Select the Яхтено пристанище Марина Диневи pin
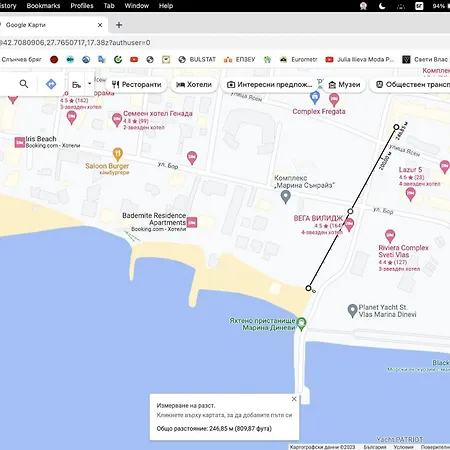Image resolution: width=450 pixels, height=450 pixels. coord(302,324)
